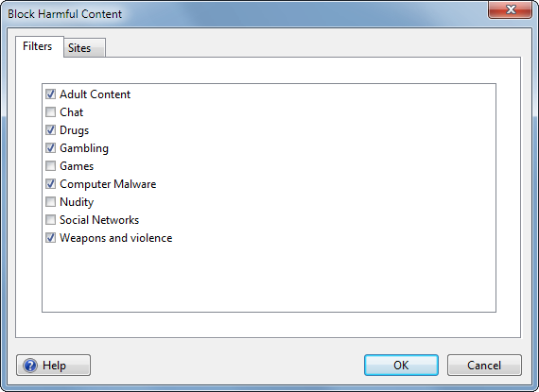The height and width of the screenshot is (392, 539).
Task: Uncheck the Drugs filter checkbox
Action: click(x=50, y=130)
